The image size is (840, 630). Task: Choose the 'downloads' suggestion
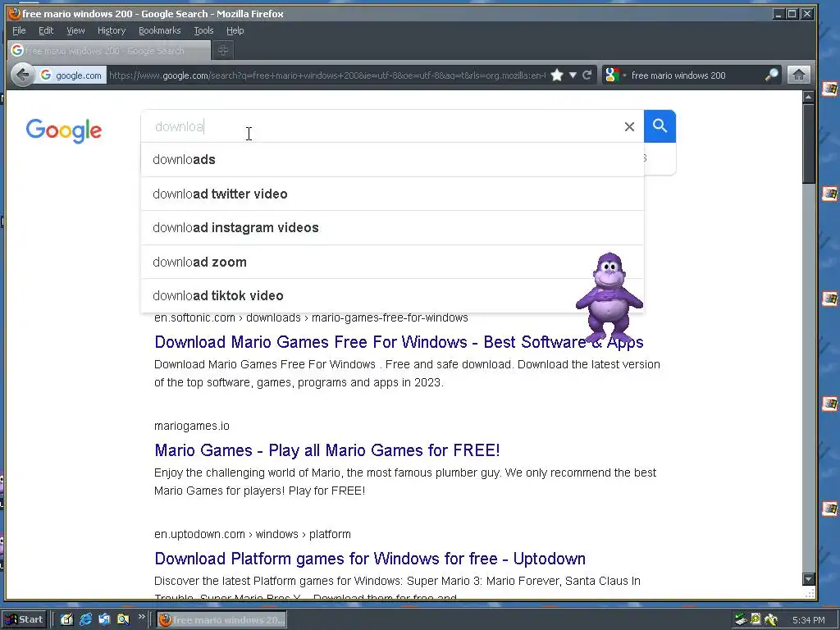(392, 160)
